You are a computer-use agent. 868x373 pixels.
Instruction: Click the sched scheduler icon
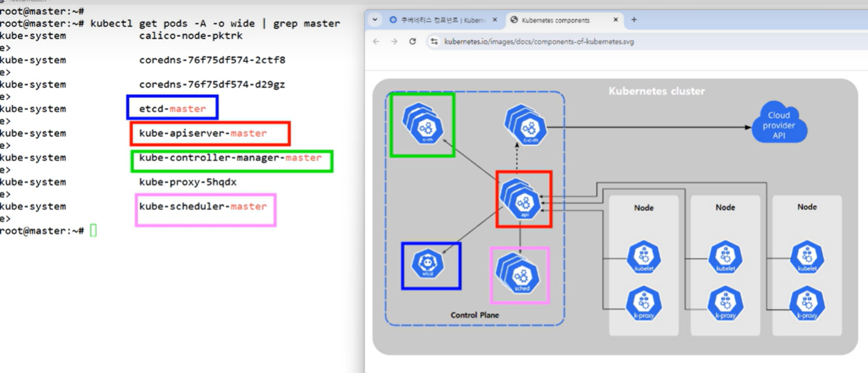(518, 273)
